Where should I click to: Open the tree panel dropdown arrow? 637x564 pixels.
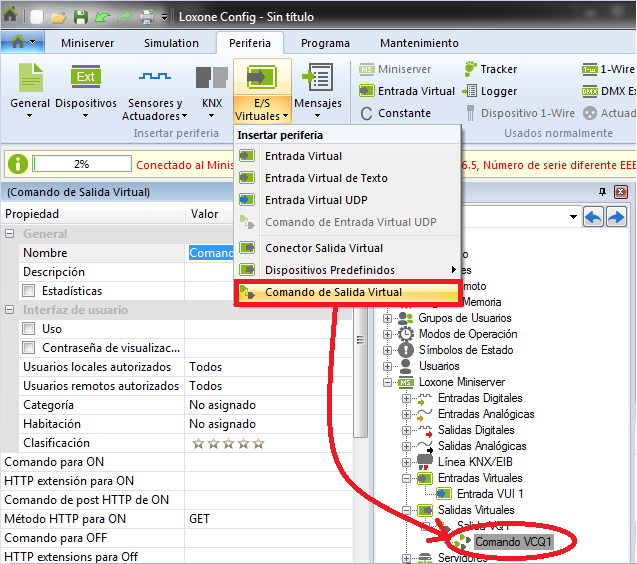pos(573,217)
